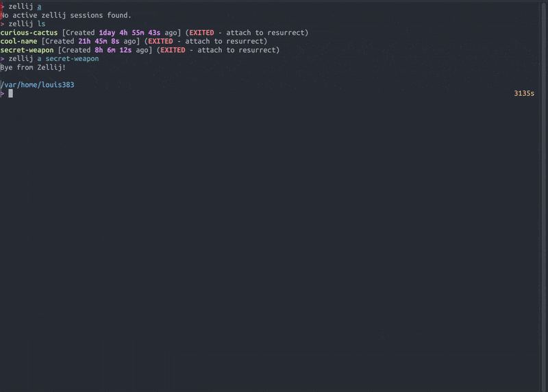Image resolution: width=548 pixels, height=392 pixels.
Task: Place cursor at the active prompt block
Action: [10, 93]
